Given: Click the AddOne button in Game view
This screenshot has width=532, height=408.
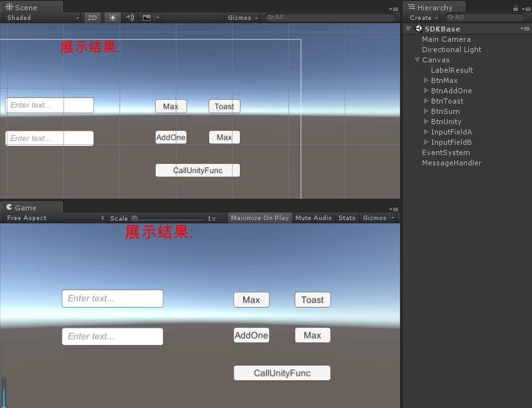Looking at the screenshot, I should click(x=252, y=335).
